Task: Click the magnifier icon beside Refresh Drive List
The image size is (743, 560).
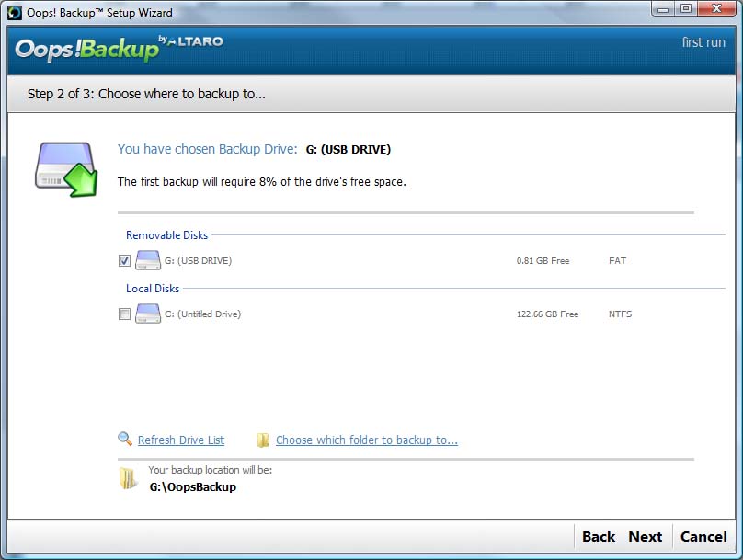Action: (125, 439)
